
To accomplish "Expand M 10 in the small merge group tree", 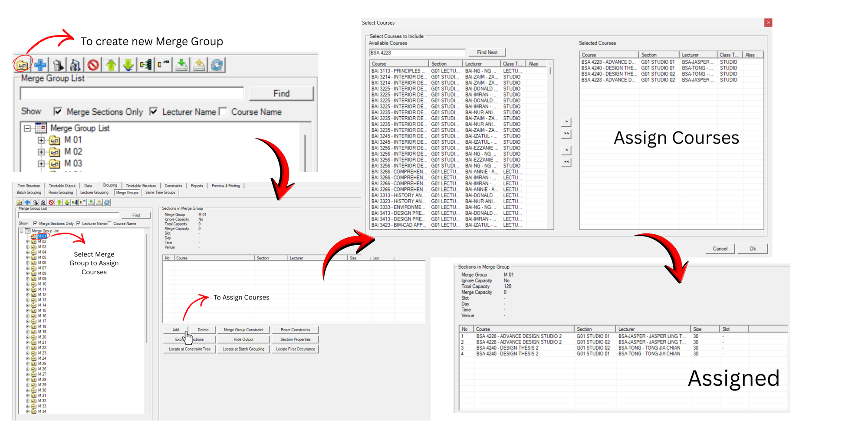I will 28,284.
